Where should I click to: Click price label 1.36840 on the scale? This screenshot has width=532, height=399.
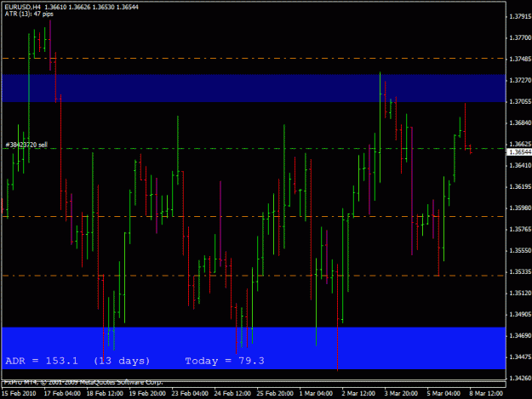tap(520, 123)
